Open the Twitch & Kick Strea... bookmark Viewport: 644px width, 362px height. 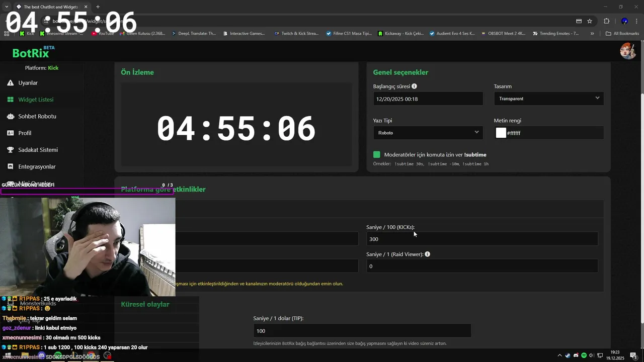click(296, 34)
